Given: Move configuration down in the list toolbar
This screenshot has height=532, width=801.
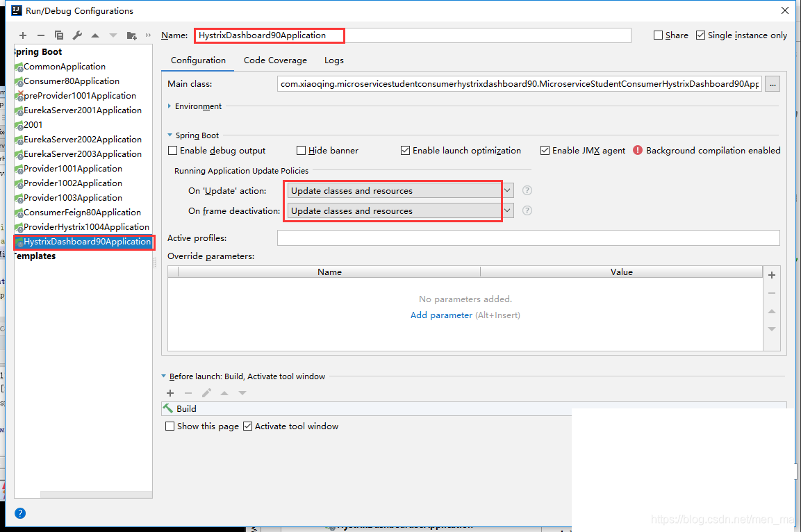Looking at the screenshot, I should tap(113, 35).
